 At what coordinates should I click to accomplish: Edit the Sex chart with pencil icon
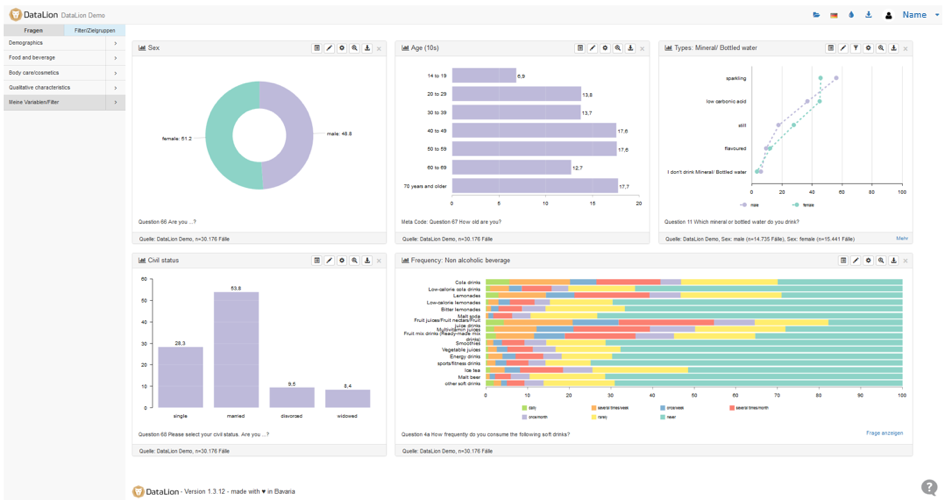click(x=329, y=48)
